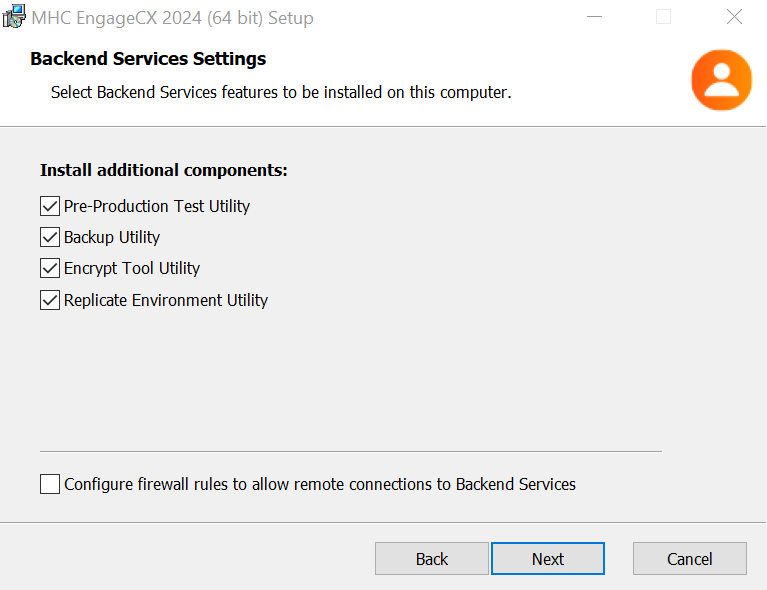Uncheck the Pre-Production Test Utility checkbox

click(50, 206)
